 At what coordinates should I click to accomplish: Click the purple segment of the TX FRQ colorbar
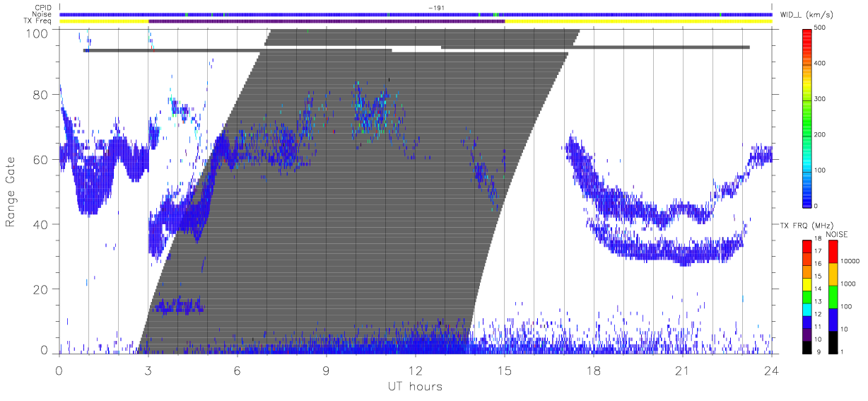point(807,335)
